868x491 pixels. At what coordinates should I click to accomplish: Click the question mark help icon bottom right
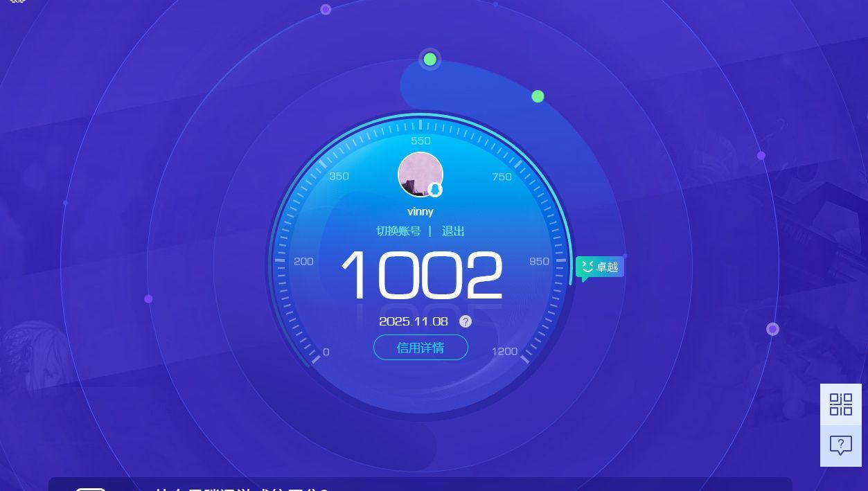click(x=840, y=444)
